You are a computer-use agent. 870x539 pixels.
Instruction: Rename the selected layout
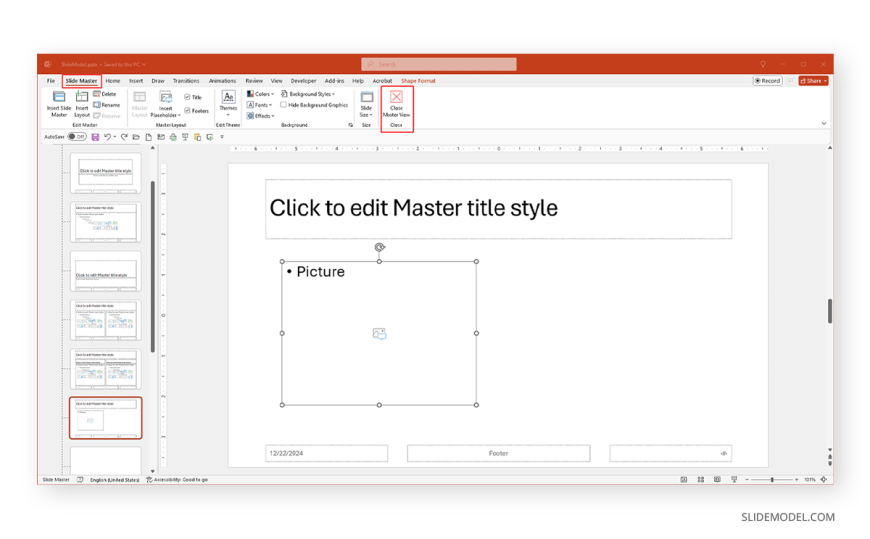[107, 105]
